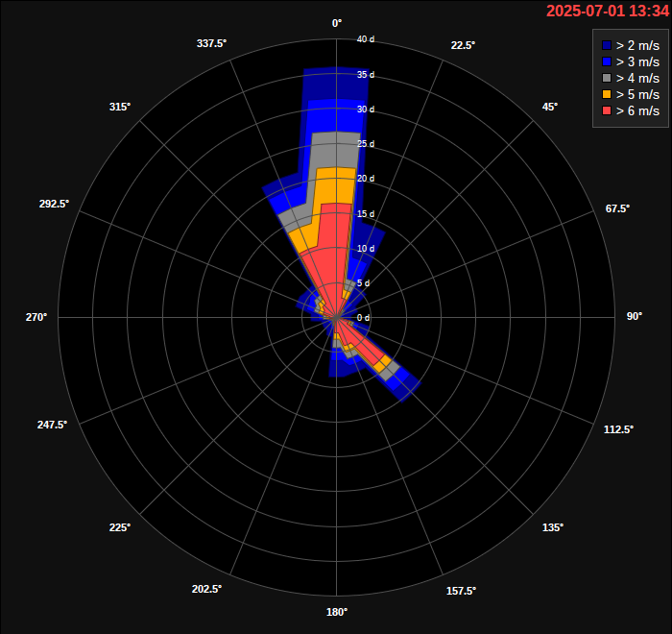Viewport: 672px width, 634px height.
Task: Click the '40 d' radial axis label
Action: (x=366, y=39)
